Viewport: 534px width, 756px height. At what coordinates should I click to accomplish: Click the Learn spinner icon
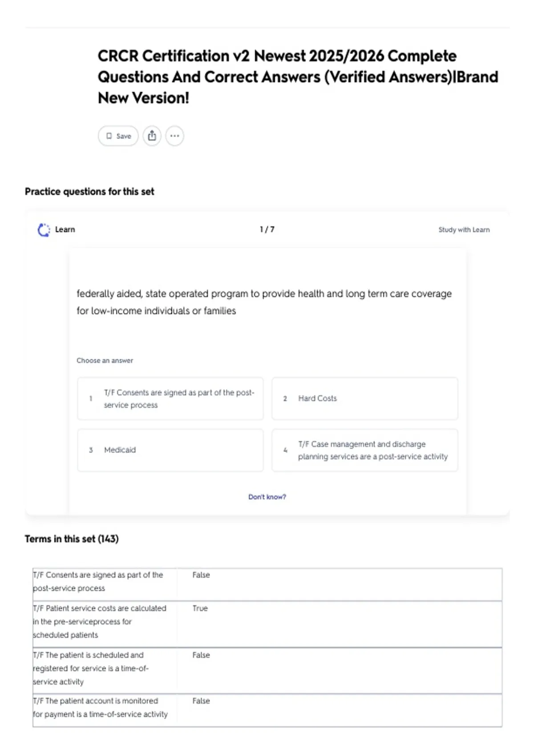click(44, 230)
